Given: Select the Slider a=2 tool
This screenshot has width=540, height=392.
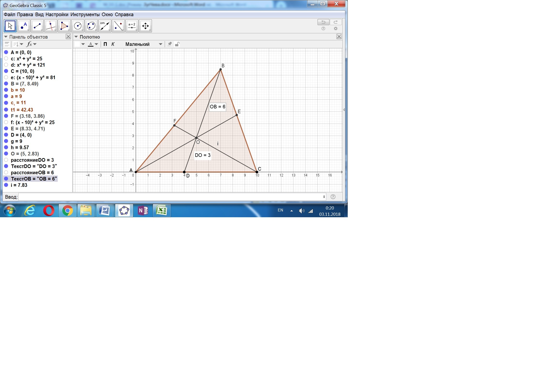Looking at the screenshot, I should click(132, 26).
